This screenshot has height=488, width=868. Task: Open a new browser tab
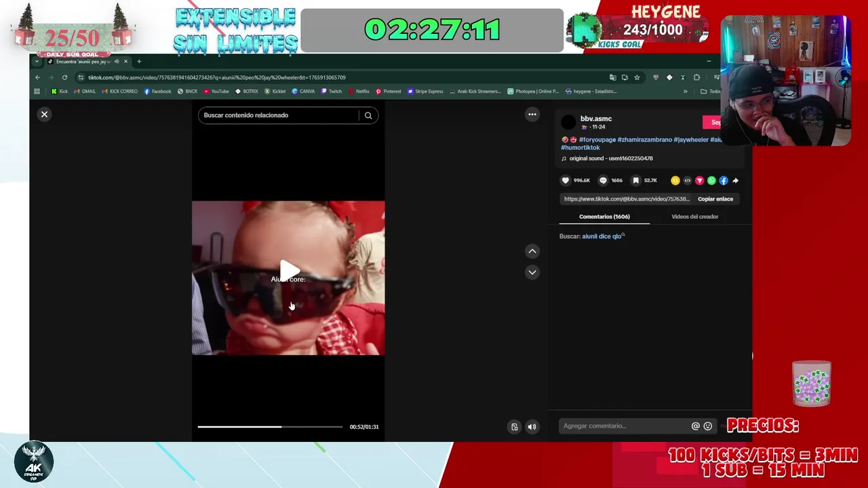pos(139,62)
